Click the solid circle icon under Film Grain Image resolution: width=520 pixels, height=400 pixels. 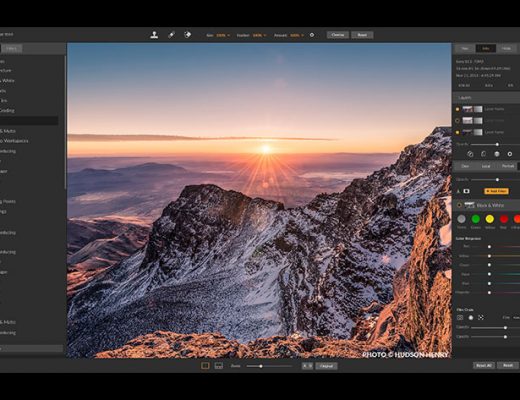(x=471, y=318)
